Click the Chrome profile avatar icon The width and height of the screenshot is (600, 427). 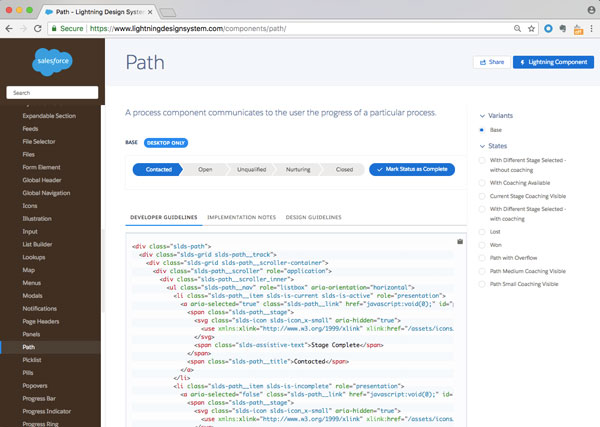591,10
